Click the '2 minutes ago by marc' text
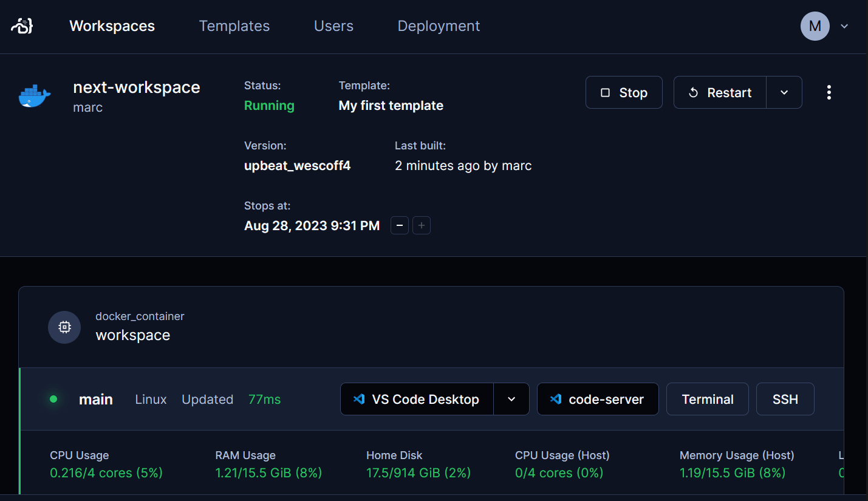 pos(463,166)
